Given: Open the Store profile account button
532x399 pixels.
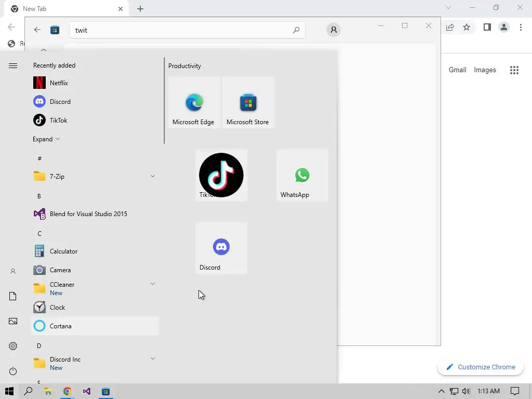Looking at the screenshot, I should (334, 30).
